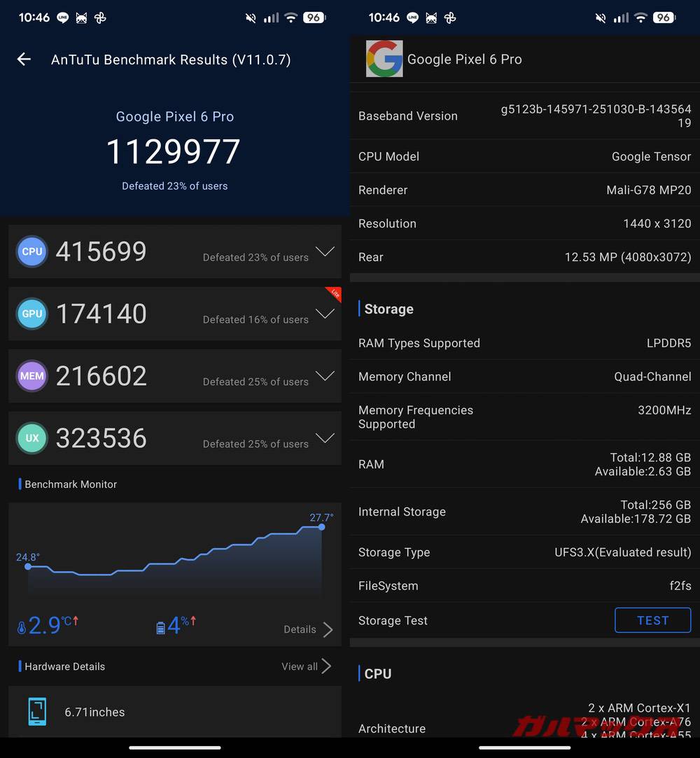The width and height of the screenshot is (700, 758).
Task: Expand the GPU score breakdown
Action: (x=325, y=314)
